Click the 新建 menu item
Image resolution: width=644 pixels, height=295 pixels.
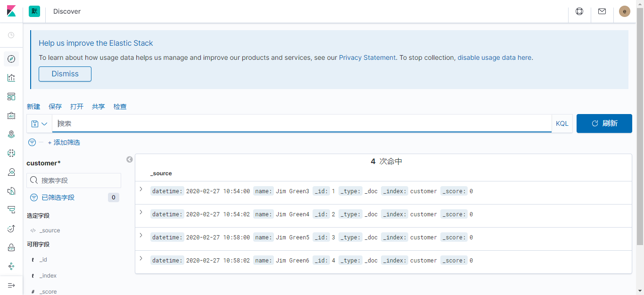[x=33, y=107]
